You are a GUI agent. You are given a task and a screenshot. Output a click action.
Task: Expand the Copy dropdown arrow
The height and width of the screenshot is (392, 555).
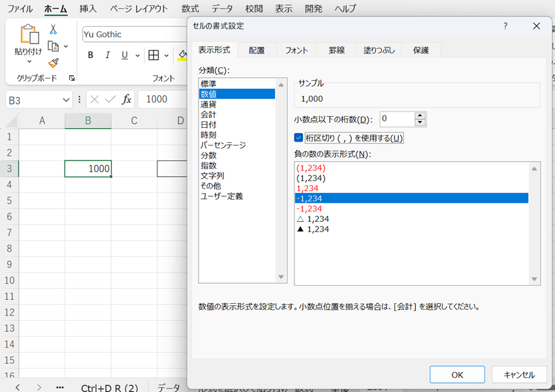(66, 46)
